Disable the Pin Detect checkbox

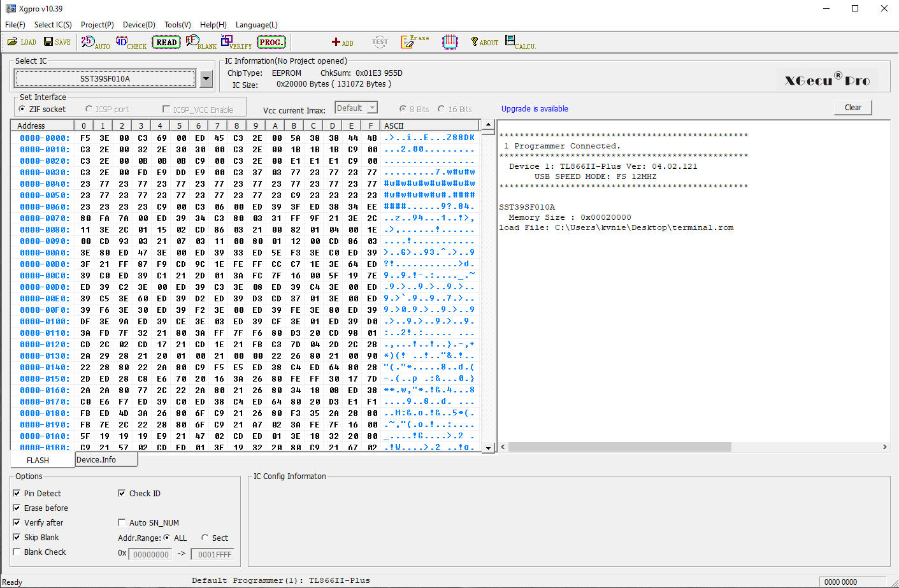17,493
